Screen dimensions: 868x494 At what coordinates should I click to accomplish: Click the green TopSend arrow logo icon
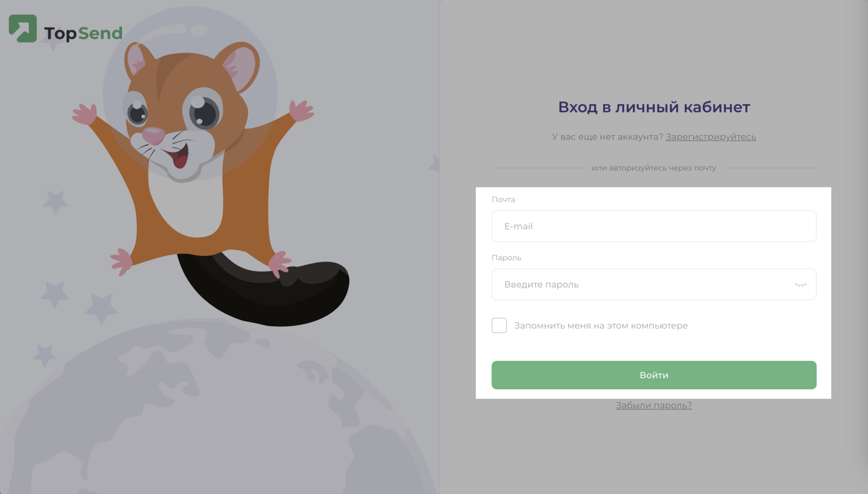23,28
